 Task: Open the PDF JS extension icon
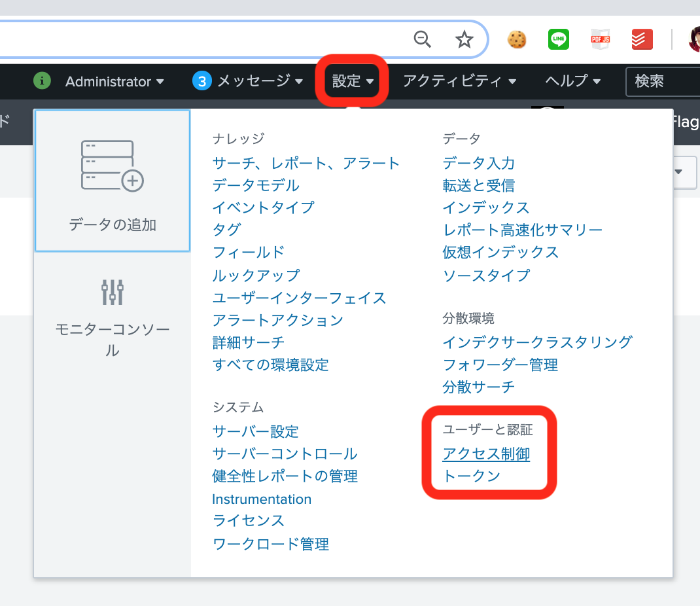pyautogui.click(x=601, y=39)
